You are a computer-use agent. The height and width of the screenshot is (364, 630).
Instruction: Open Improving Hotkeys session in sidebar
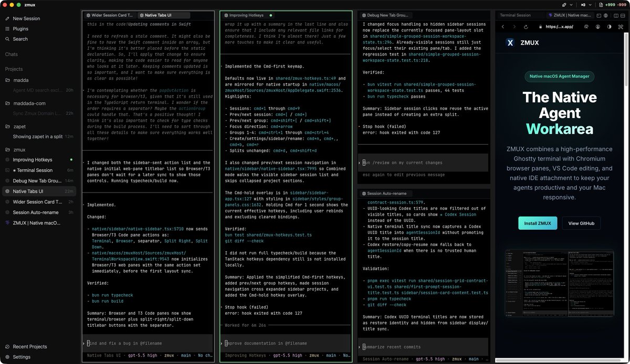click(x=39, y=159)
